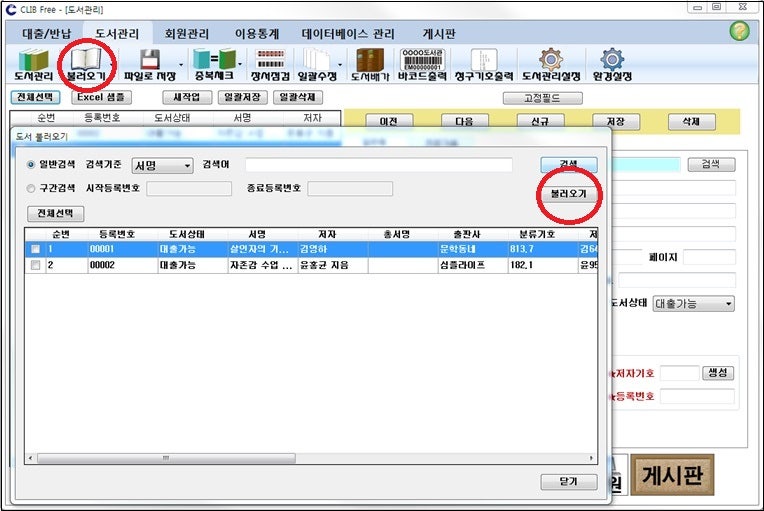Screen dimensions: 764x511
Task: Click the green help question mark icon
Action: [x=739, y=31]
